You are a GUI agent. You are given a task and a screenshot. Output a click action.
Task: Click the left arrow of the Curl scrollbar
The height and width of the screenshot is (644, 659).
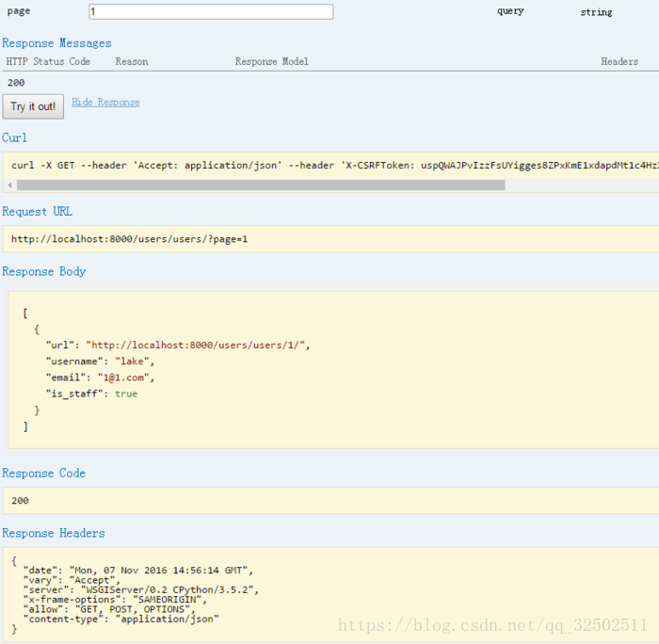click(8, 185)
